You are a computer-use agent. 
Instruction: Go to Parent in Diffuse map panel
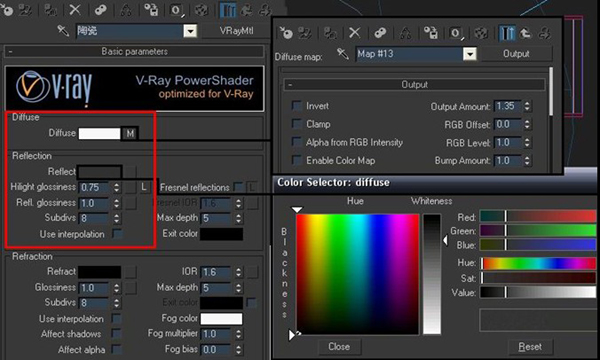coord(525,33)
